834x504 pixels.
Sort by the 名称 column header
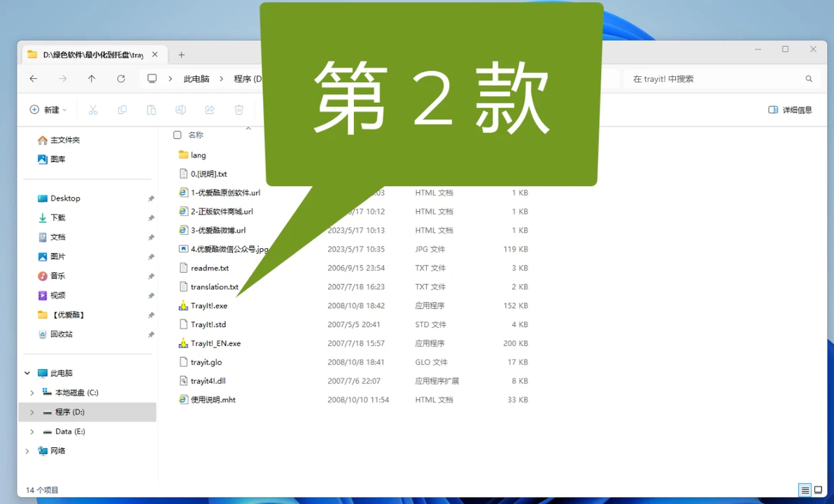pos(196,135)
